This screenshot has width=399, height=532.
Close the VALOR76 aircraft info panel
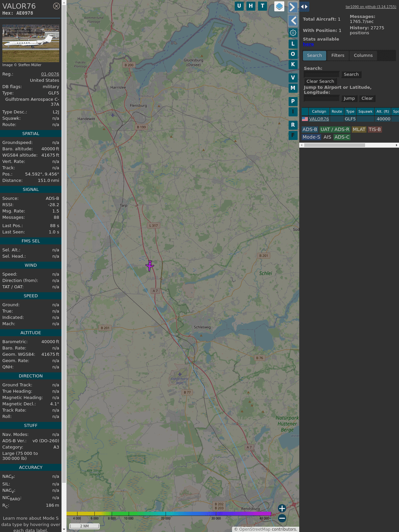coord(57,6)
